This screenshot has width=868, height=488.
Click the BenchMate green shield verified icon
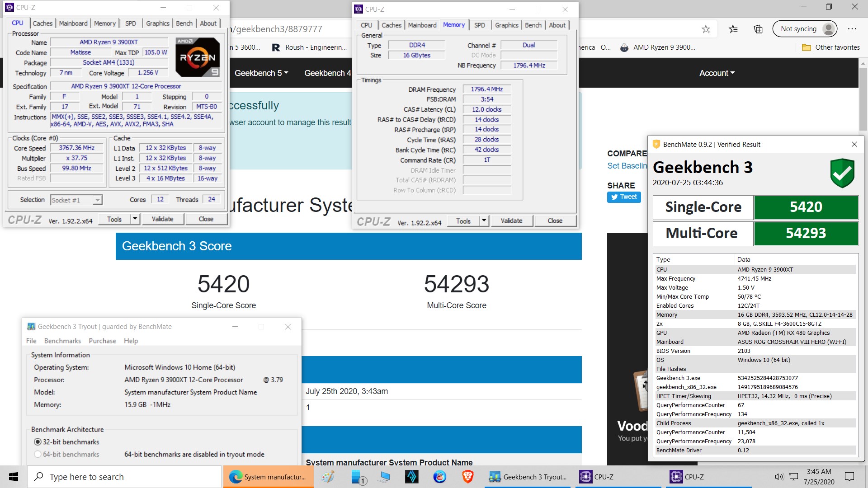(842, 173)
